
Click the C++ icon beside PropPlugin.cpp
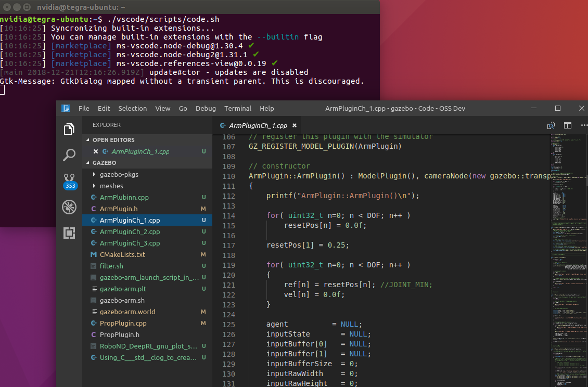tap(94, 323)
